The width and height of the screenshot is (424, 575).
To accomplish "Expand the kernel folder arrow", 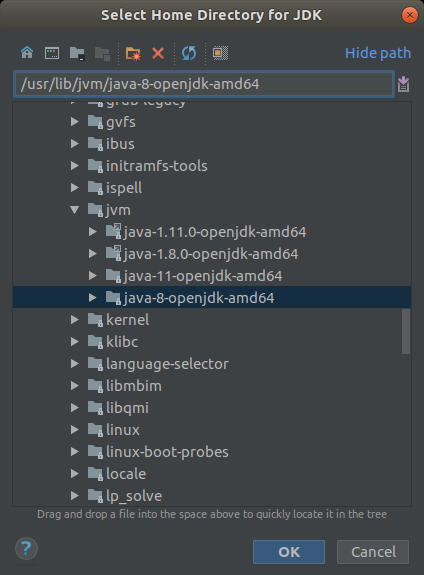I will [74, 320].
